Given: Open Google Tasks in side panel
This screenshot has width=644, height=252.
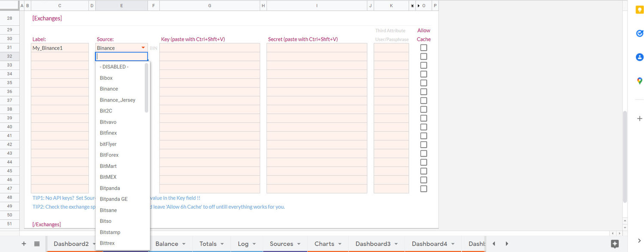Looking at the screenshot, I should click(639, 33).
